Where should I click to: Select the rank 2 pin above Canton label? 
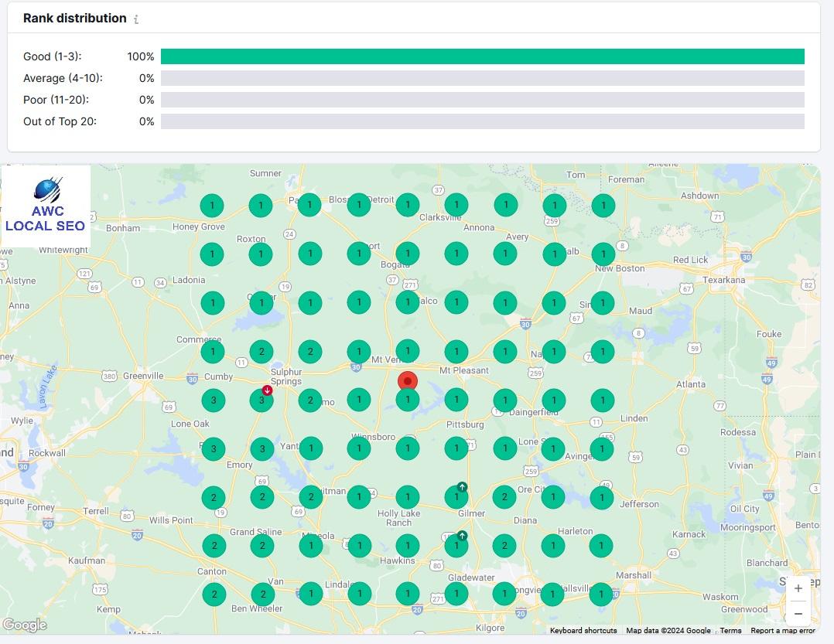214,546
